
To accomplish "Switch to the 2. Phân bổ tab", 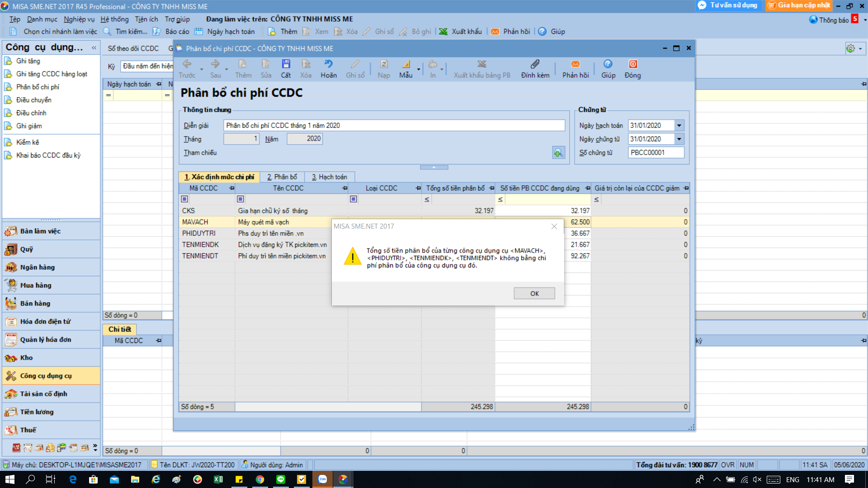I will pos(282,177).
